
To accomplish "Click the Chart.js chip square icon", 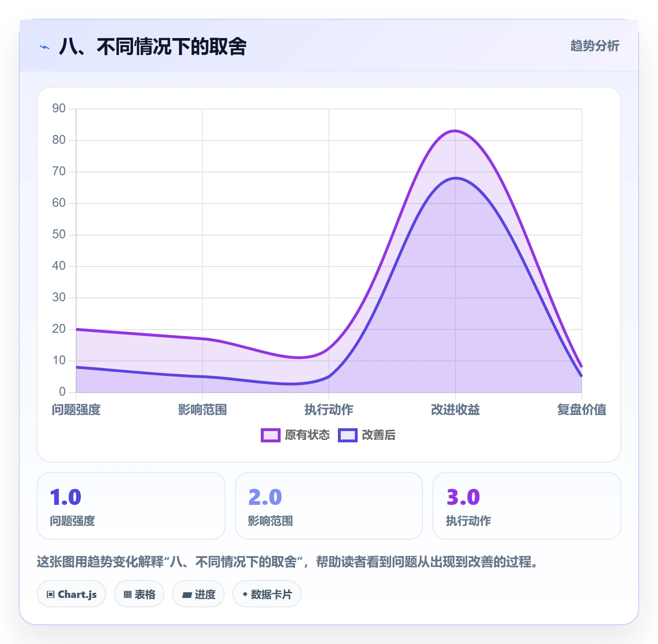I will tap(51, 595).
